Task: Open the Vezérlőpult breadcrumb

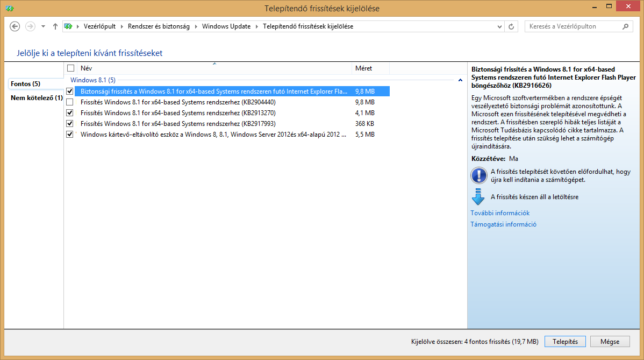Action: tap(99, 26)
